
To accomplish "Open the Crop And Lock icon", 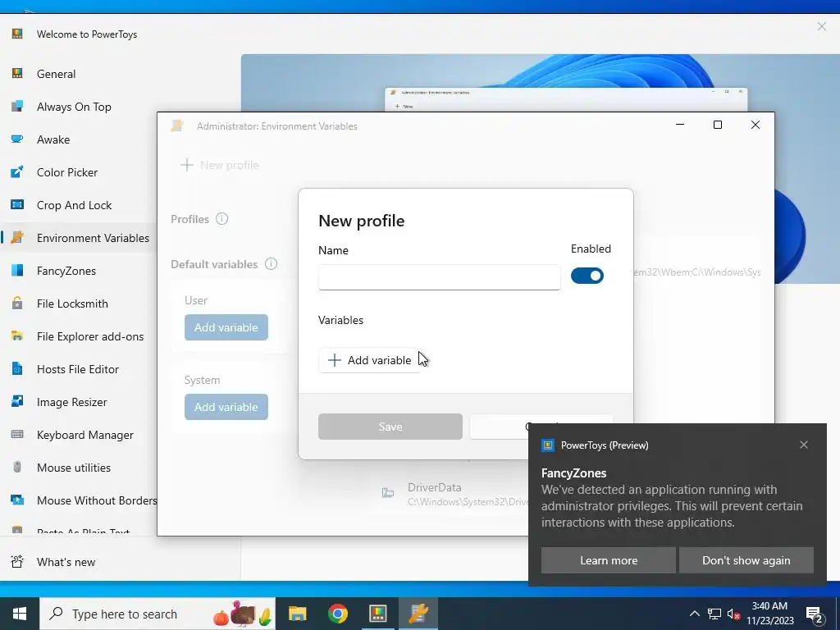I will tap(17, 204).
